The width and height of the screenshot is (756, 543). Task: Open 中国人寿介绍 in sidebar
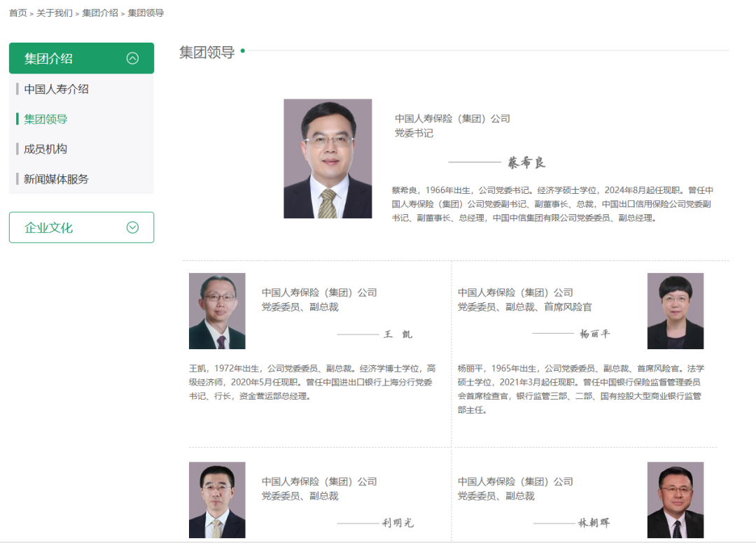pos(57,89)
